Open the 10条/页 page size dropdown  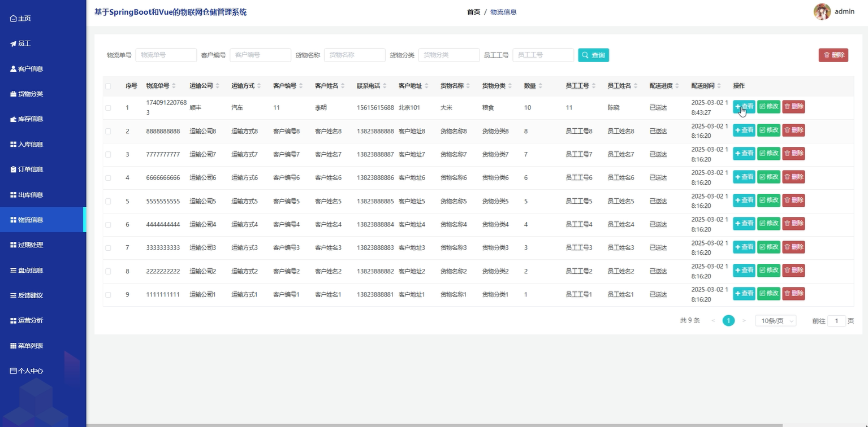point(776,321)
